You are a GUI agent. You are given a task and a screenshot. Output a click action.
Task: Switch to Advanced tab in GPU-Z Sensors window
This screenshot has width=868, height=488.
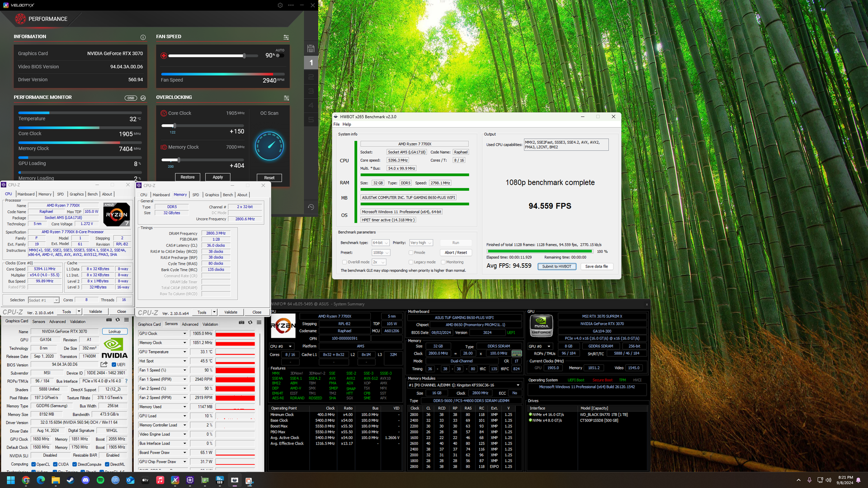pyautogui.click(x=190, y=324)
